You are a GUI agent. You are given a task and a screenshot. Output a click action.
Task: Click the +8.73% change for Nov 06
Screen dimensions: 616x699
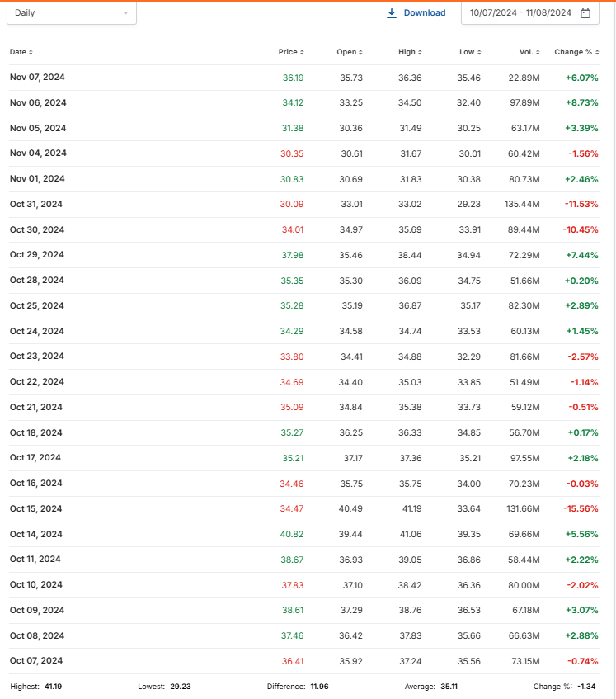(581, 102)
